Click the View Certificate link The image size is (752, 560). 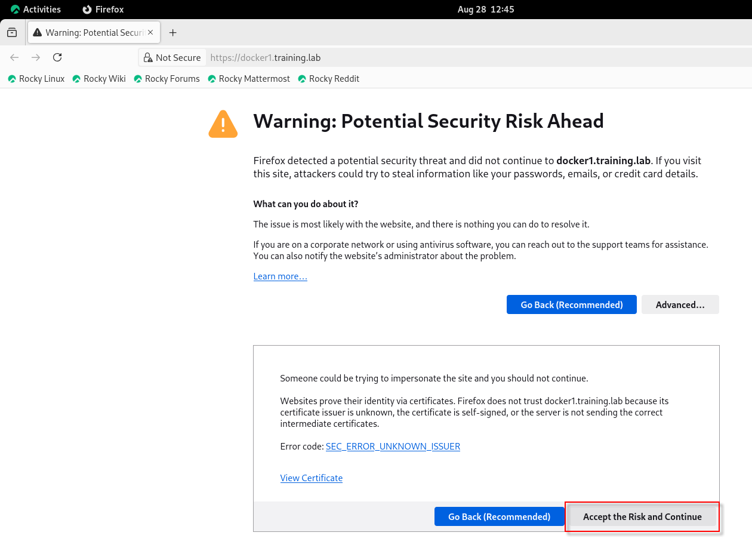pos(311,478)
